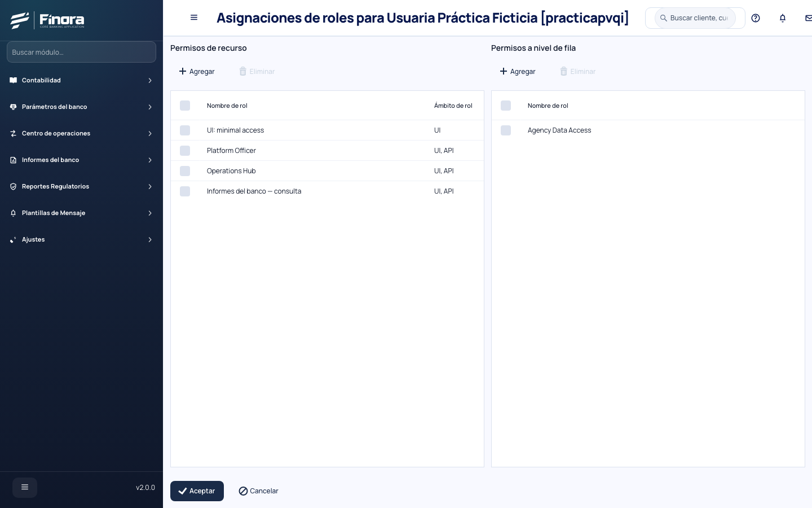Click the Contabilidad book icon
Image resolution: width=812 pixels, height=508 pixels.
coord(14,80)
